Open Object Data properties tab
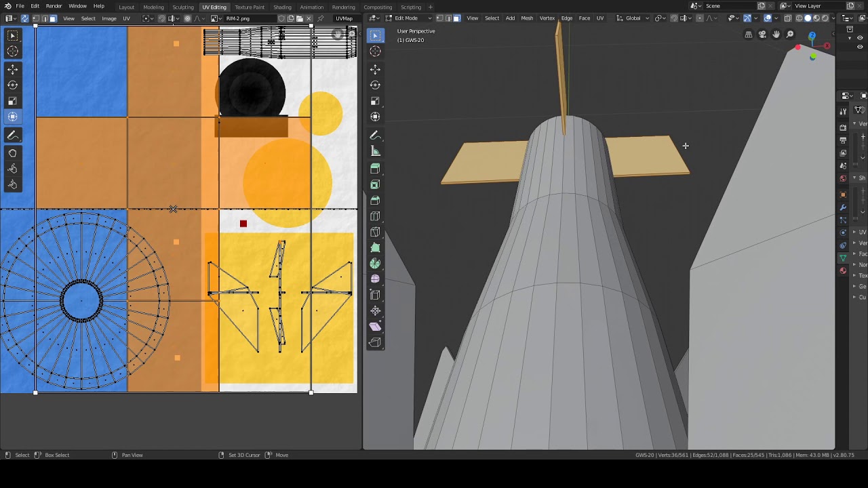 (843, 258)
